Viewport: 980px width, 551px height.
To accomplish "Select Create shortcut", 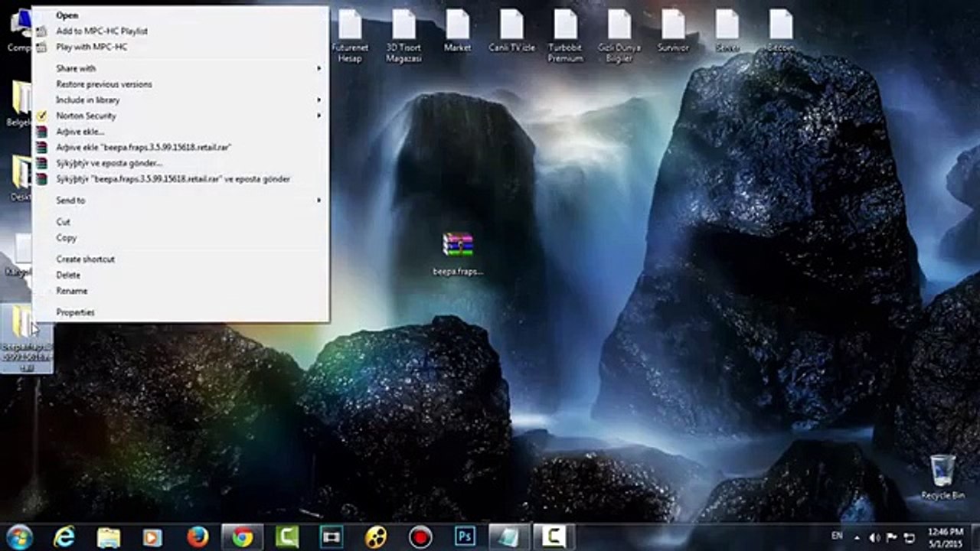I will point(86,259).
